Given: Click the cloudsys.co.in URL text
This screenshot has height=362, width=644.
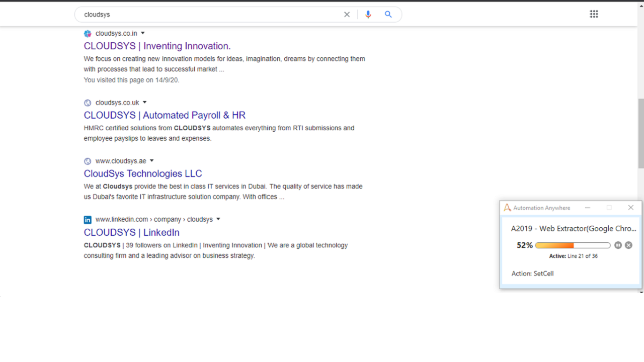Looking at the screenshot, I should 116,34.
